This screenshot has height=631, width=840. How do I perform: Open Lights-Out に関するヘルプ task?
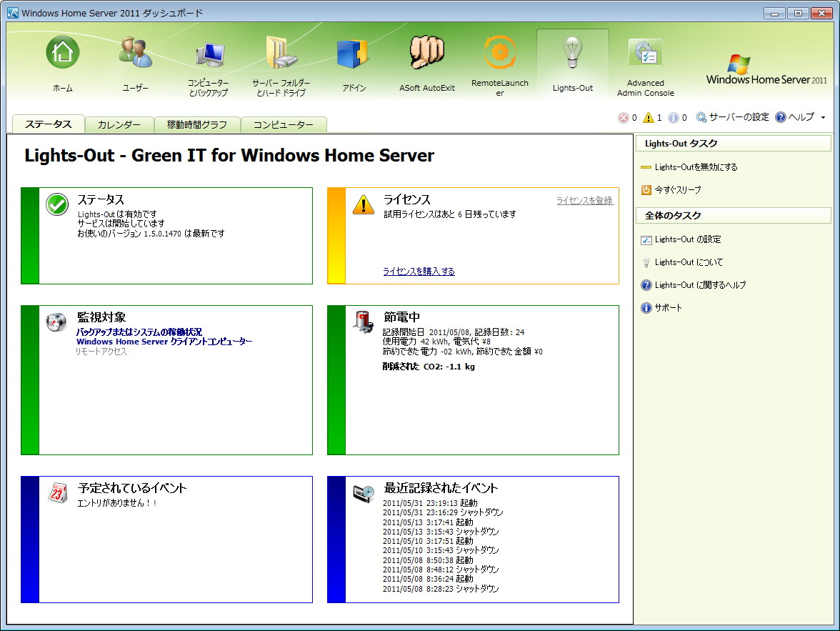tap(700, 285)
